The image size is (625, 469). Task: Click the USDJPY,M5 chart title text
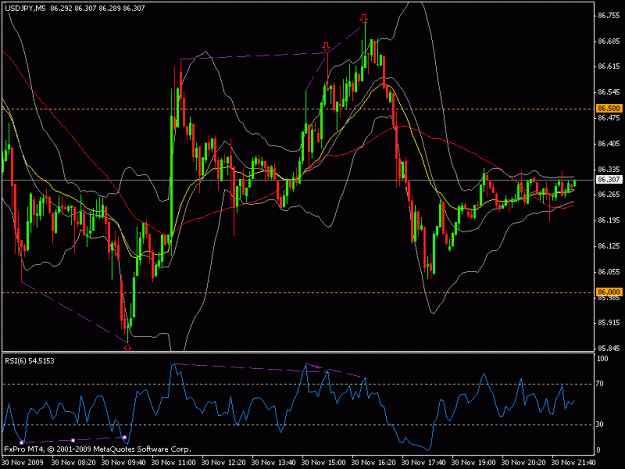coord(25,8)
